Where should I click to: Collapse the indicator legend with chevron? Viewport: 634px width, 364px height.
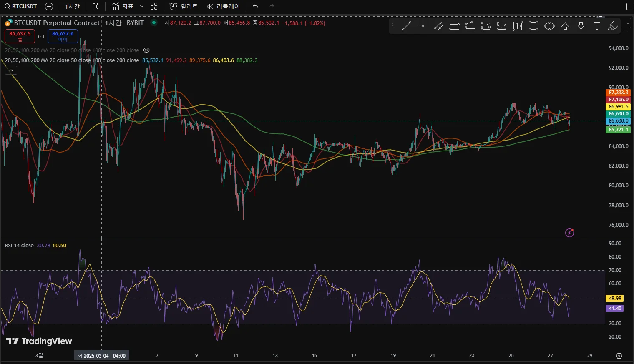pyautogui.click(x=11, y=70)
